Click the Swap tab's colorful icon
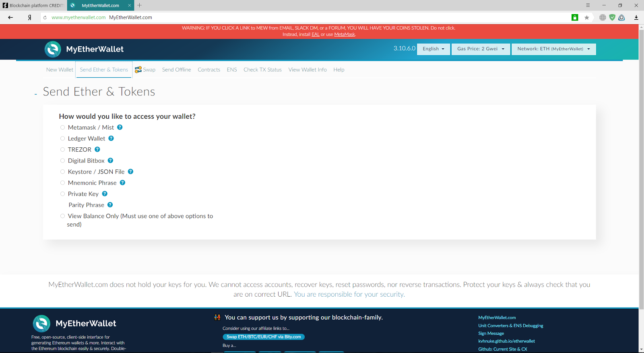Image resolution: width=644 pixels, height=353 pixels. pos(138,70)
